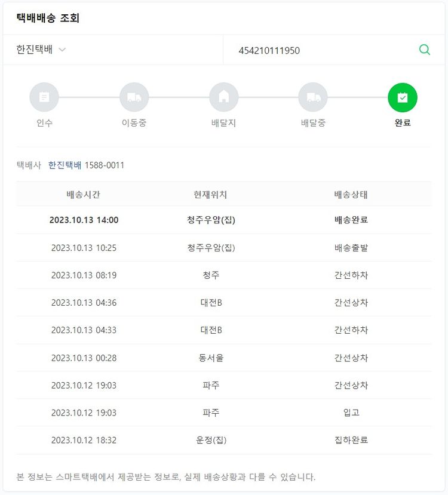Select the 배송완료 status row
Screen dimensions: 448x495
(351, 220)
